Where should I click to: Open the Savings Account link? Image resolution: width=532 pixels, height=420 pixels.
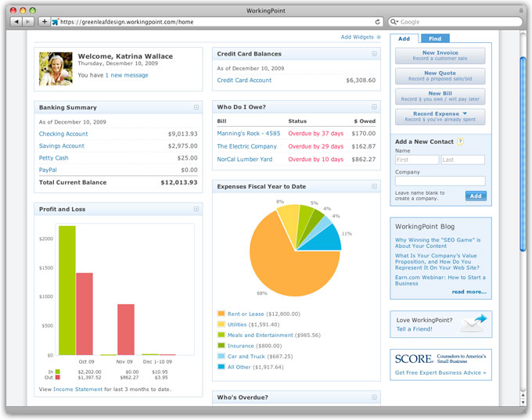click(x=61, y=146)
